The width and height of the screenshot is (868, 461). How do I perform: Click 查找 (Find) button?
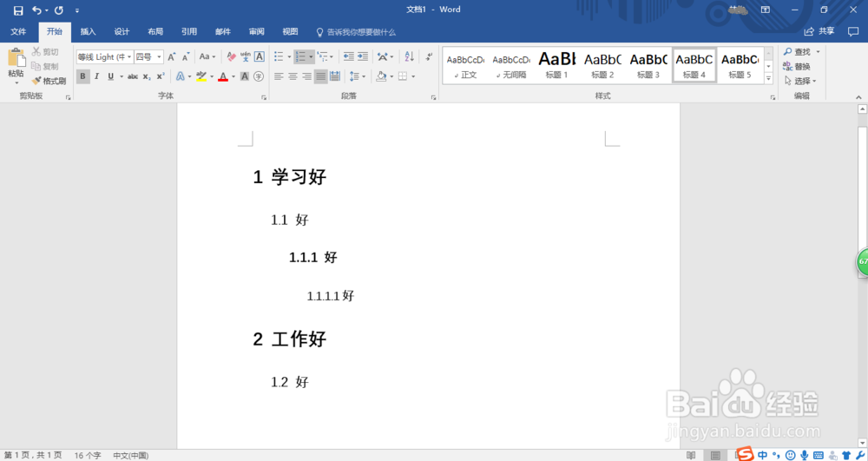(x=798, y=51)
